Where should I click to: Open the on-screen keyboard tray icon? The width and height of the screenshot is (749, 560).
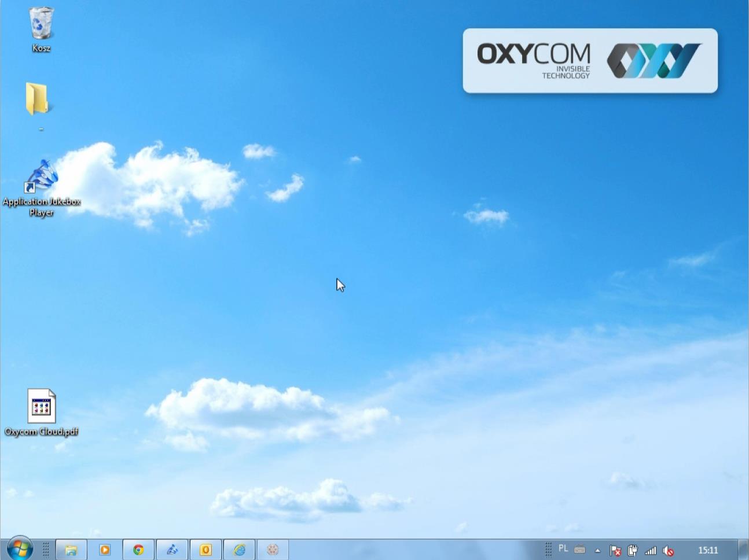pos(579,550)
